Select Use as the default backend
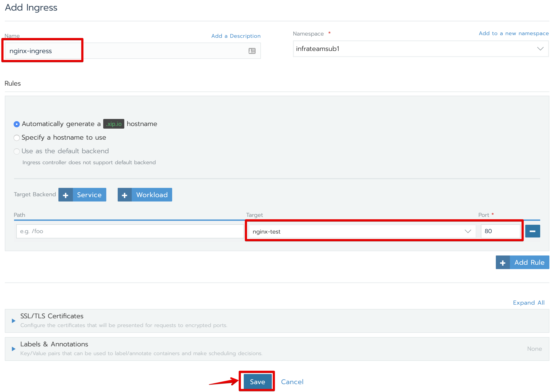 17,151
